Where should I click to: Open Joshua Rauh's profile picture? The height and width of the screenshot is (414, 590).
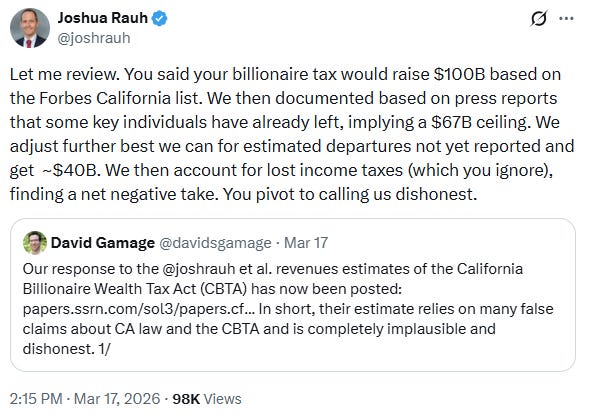(x=30, y=28)
